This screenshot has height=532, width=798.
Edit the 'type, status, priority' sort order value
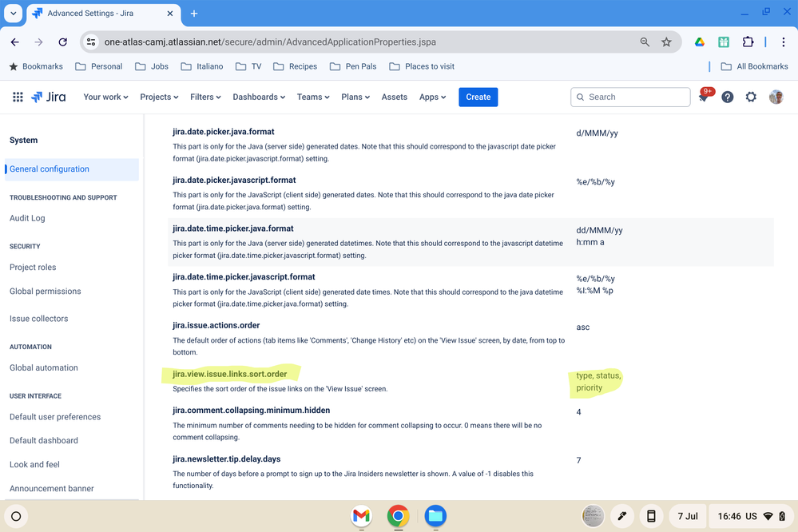tap(598, 381)
